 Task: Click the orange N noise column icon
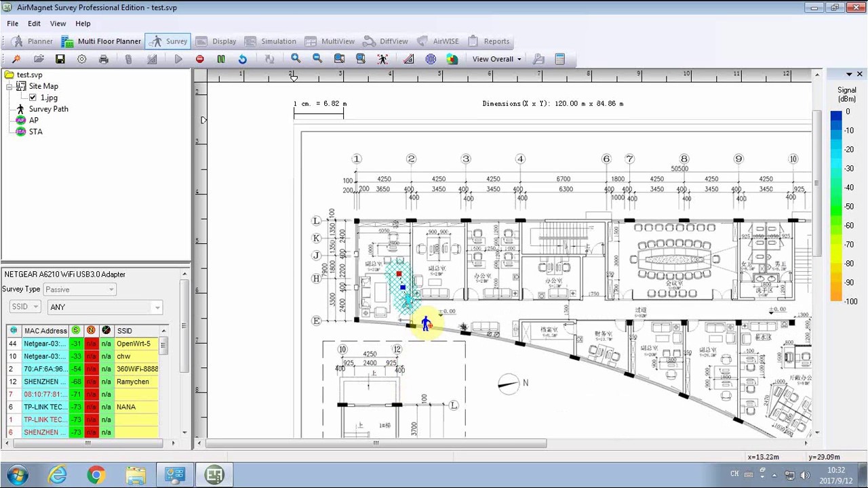pos(91,330)
